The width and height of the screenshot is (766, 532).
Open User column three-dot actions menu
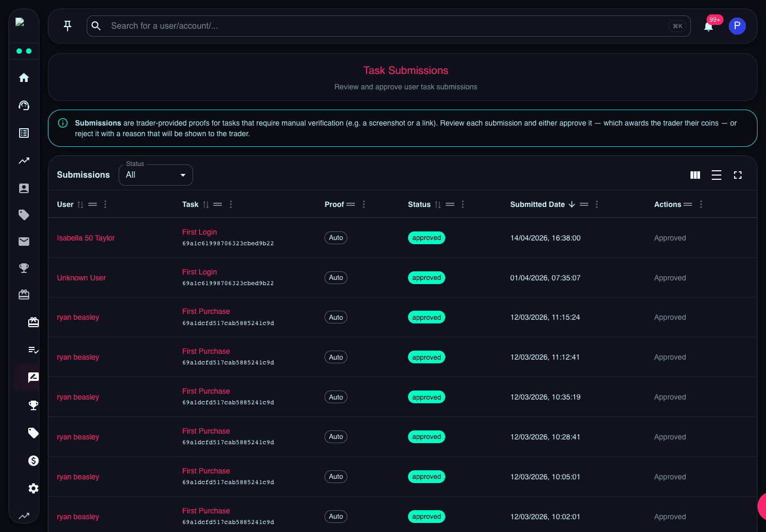[x=105, y=204]
